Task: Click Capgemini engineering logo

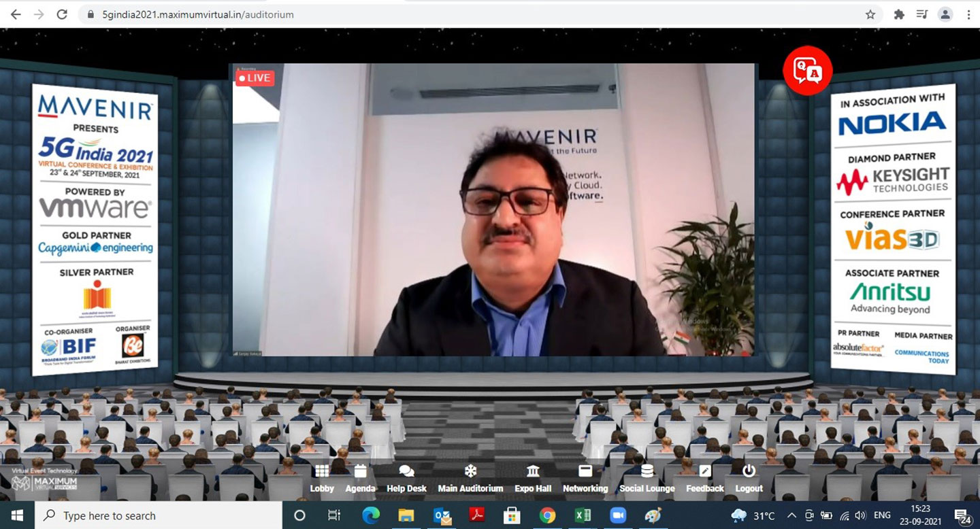Action: (x=96, y=248)
